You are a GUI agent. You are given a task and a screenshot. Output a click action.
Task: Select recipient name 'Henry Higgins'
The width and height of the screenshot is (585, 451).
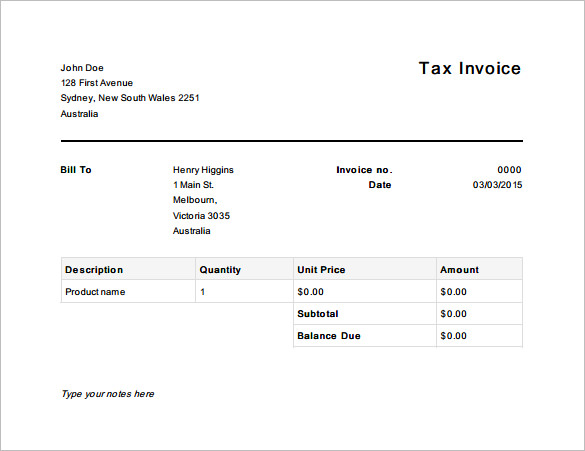tap(203, 170)
